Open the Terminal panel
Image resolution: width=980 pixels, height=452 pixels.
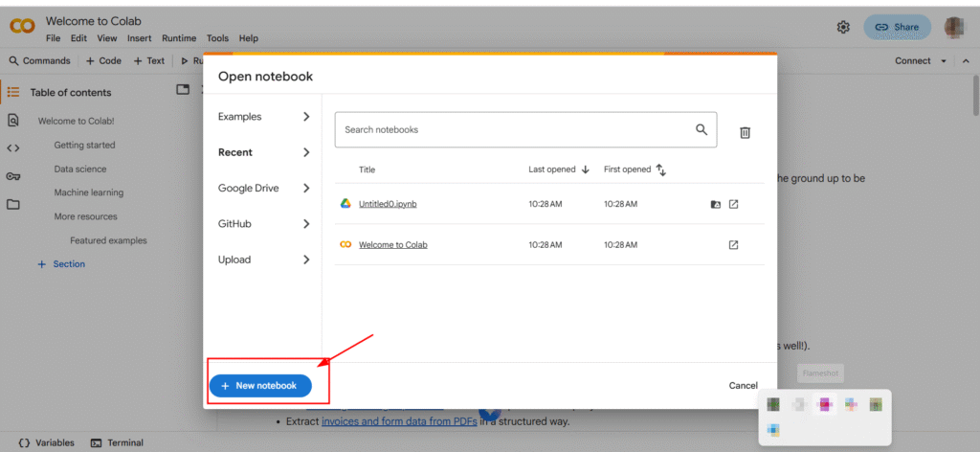click(117, 442)
